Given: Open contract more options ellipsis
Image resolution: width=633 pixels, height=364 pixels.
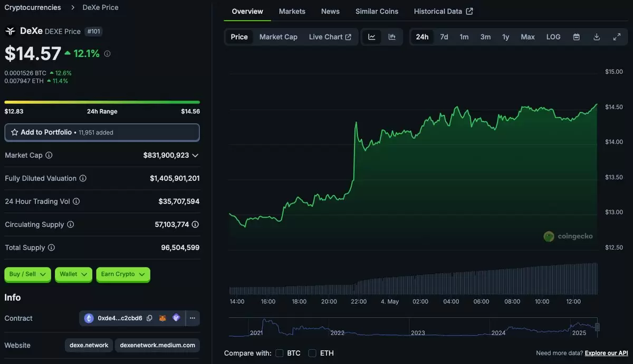Looking at the screenshot, I should pyautogui.click(x=193, y=318).
